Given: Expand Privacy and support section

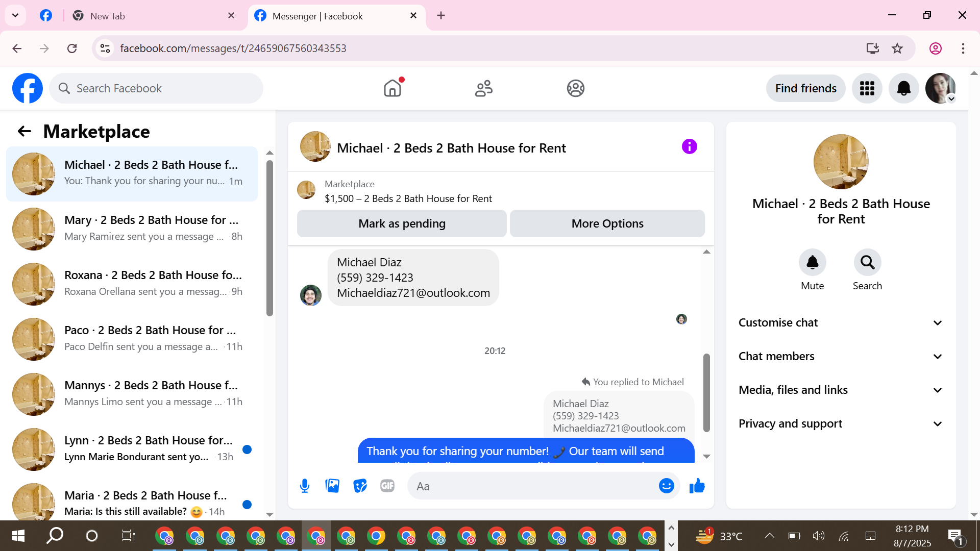Looking at the screenshot, I should point(841,424).
